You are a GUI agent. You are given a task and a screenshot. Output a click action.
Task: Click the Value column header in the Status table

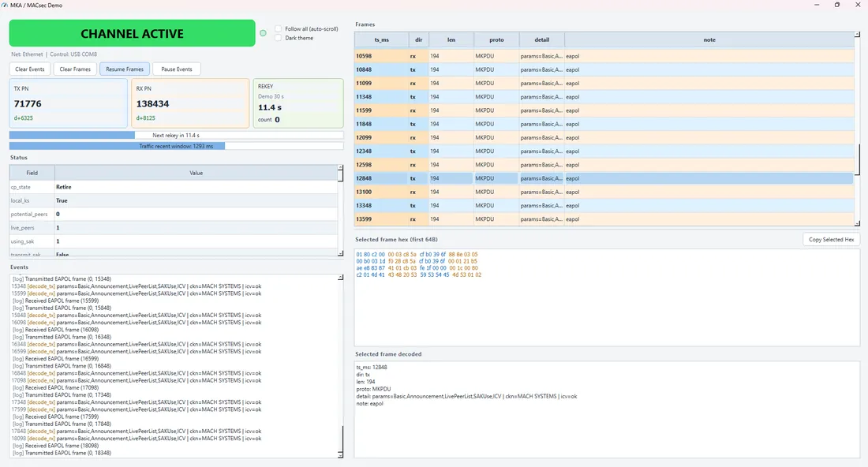click(196, 174)
